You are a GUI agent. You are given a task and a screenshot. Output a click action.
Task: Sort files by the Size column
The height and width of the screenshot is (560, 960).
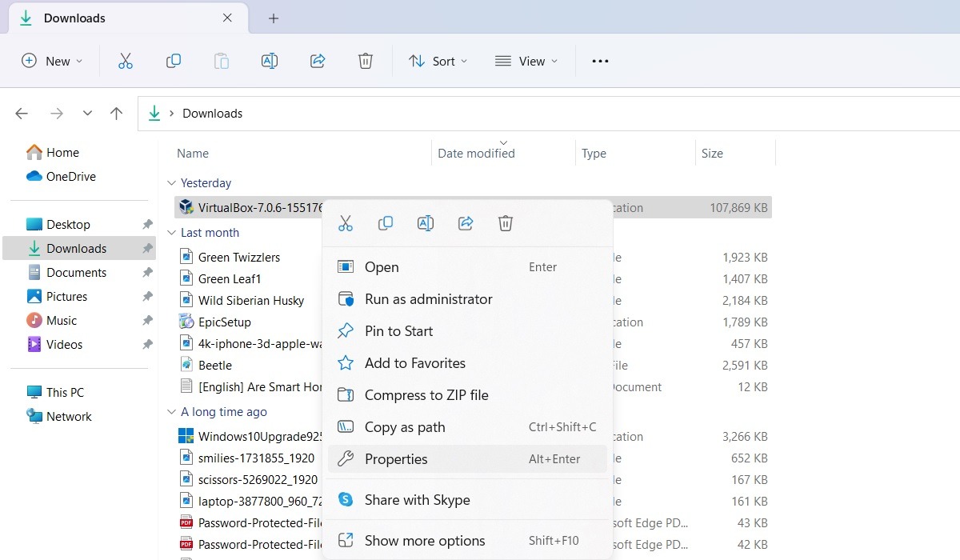pos(711,153)
